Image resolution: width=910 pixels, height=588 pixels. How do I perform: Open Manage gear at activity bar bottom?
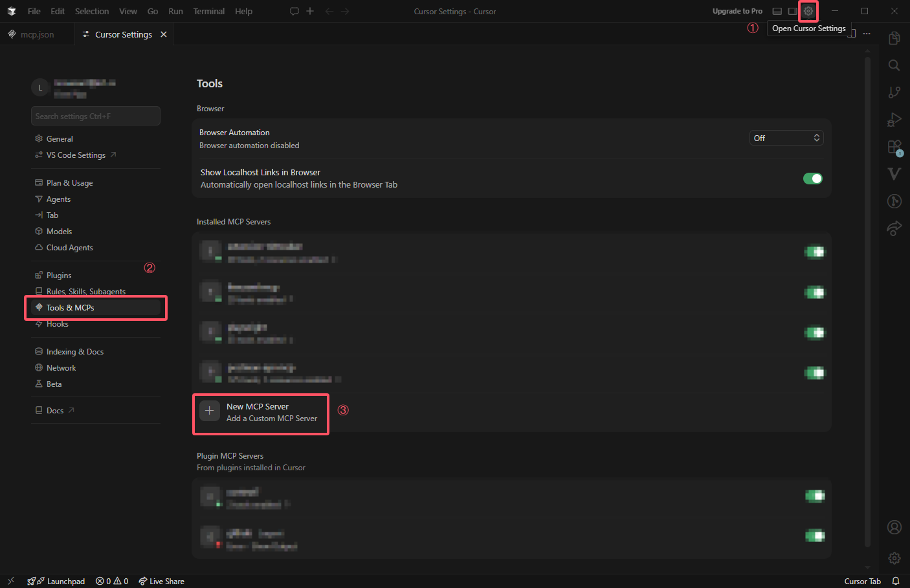point(894,558)
